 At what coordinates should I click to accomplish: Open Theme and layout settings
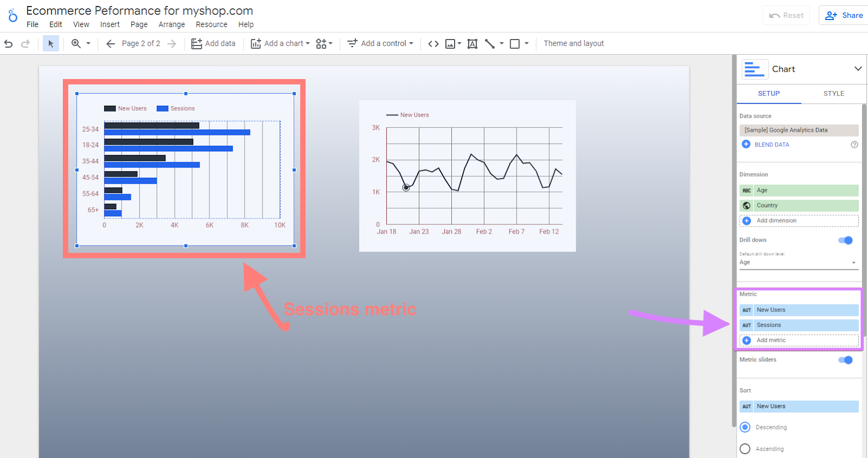[573, 43]
